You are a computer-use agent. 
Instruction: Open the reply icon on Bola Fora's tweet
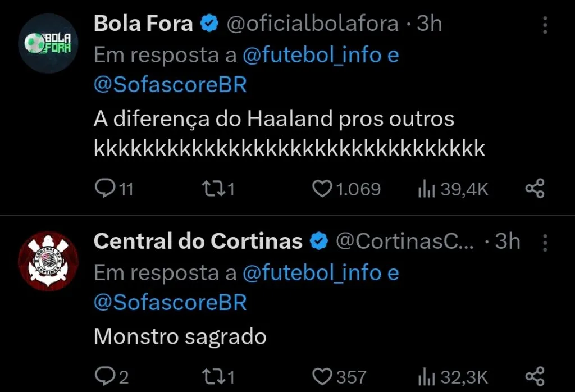point(106,189)
